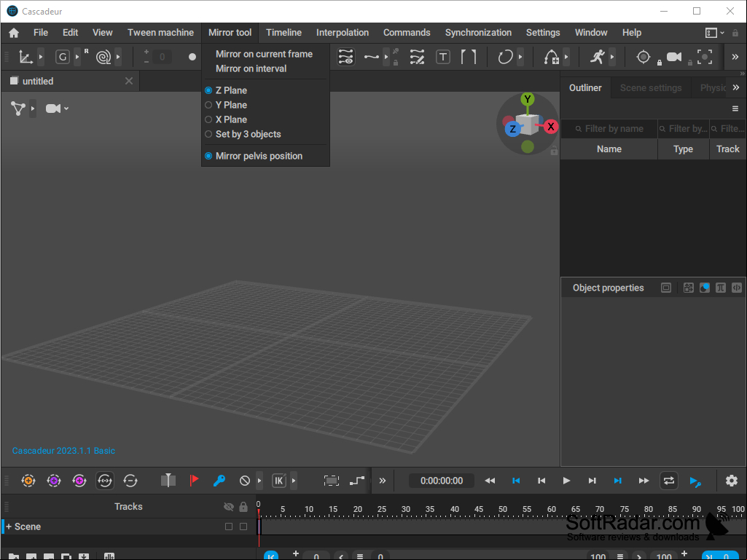Click the red flag marker icon
Screen dimensions: 747x560
pyautogui.click(x=194, y=481)
